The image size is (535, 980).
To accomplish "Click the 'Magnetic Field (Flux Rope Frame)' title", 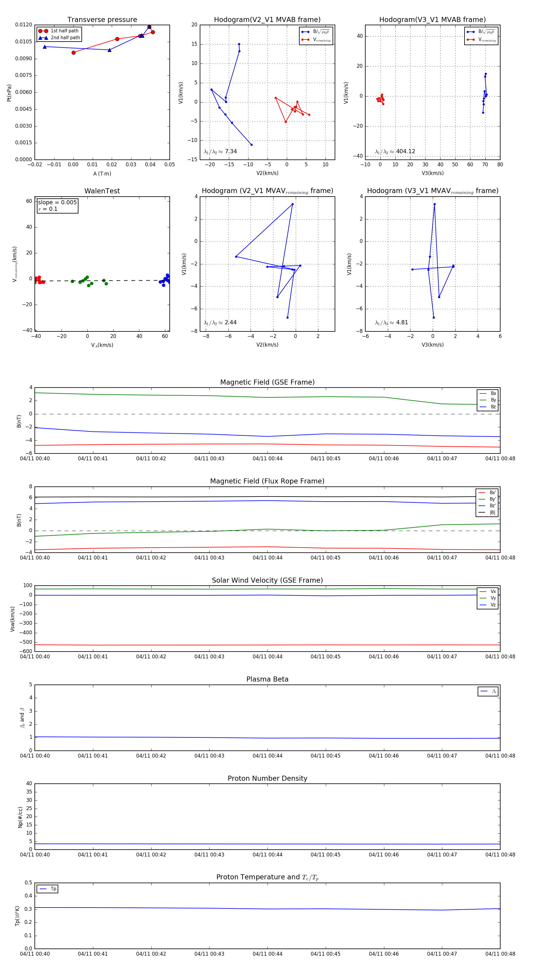I will [x=267, y=481].
